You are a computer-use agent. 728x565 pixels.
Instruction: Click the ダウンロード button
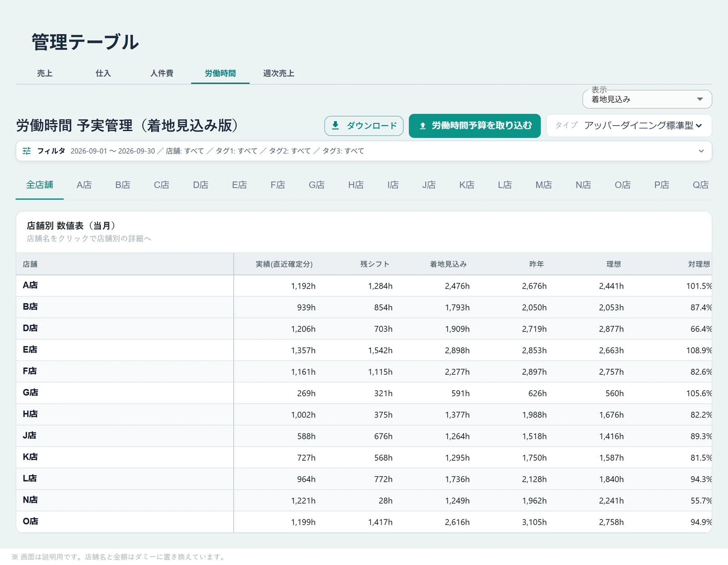pos(364,126)
